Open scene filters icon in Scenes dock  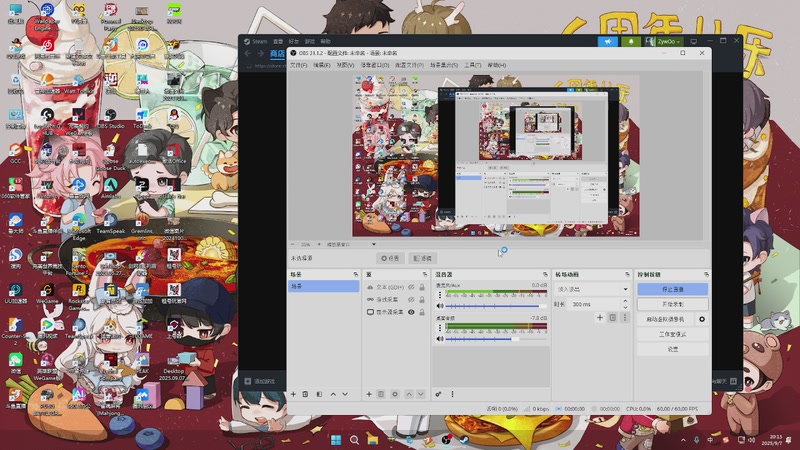pyautogui.click(x=319, y=394)
